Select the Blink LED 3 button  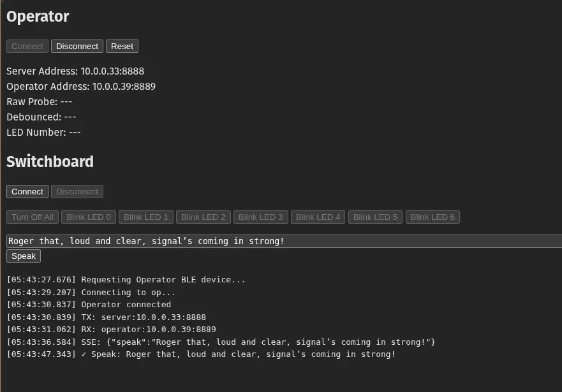[x=261, y=217]
